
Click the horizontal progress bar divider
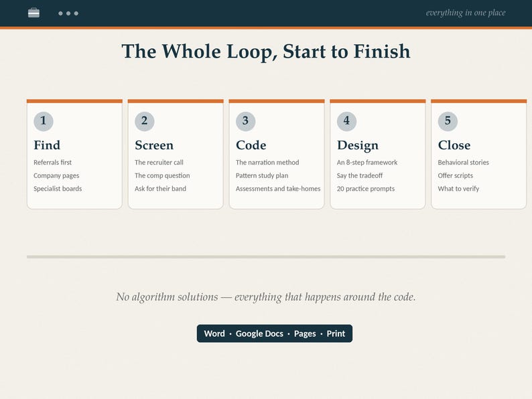[266, 257]
